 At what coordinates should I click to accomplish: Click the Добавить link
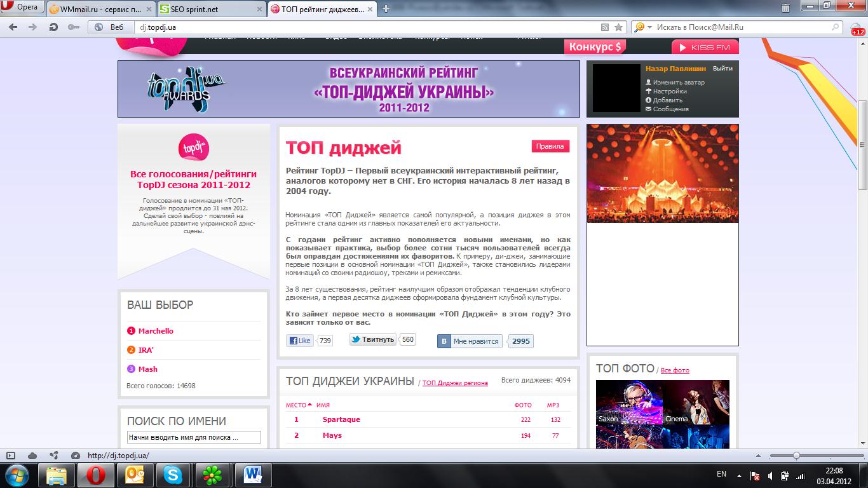(667, 100)
